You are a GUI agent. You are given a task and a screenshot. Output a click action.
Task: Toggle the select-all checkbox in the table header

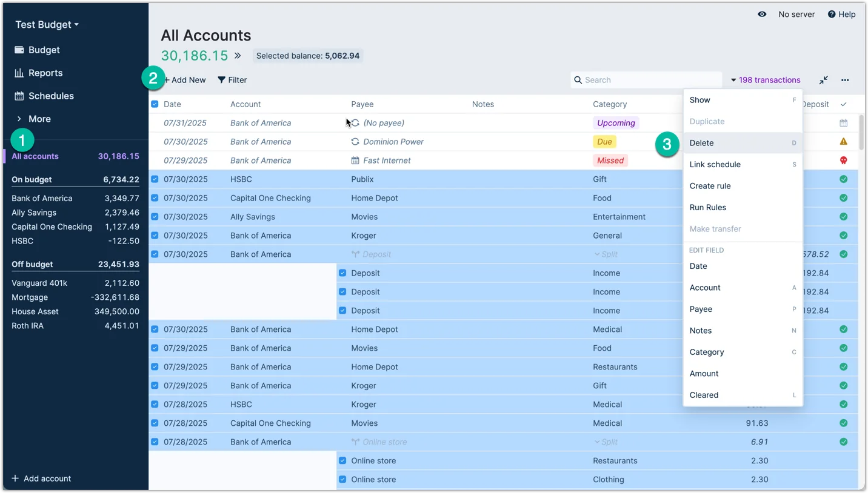pos(155,104)
